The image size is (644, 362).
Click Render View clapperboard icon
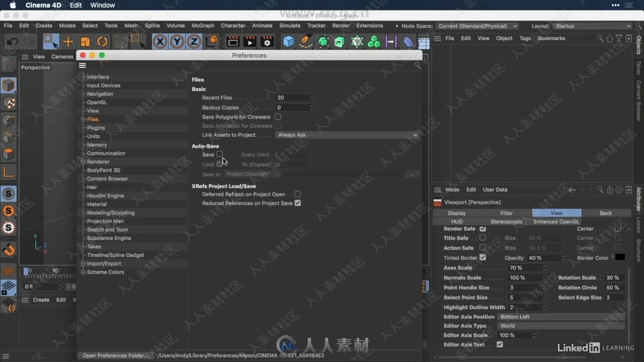pos(232,42)
